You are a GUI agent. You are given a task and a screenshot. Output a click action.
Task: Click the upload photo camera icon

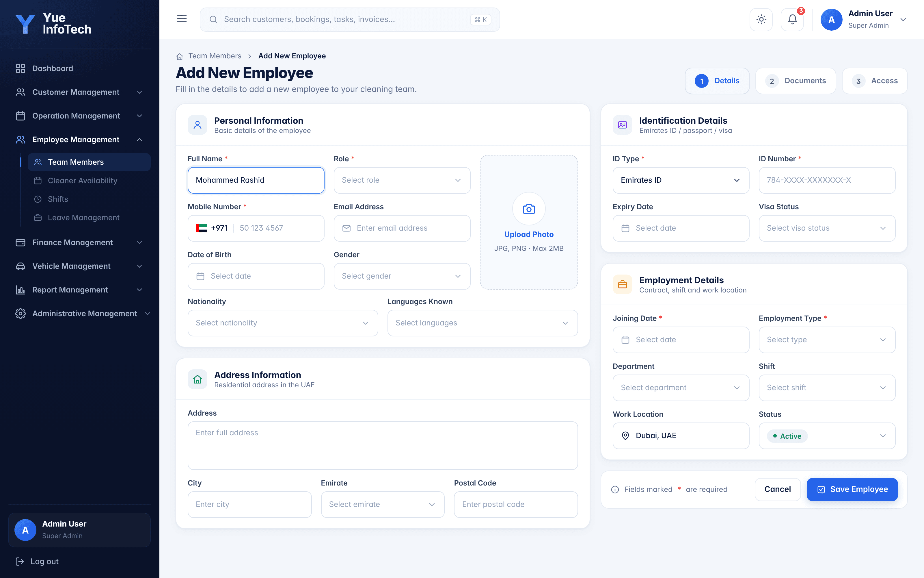coord(529,209)
